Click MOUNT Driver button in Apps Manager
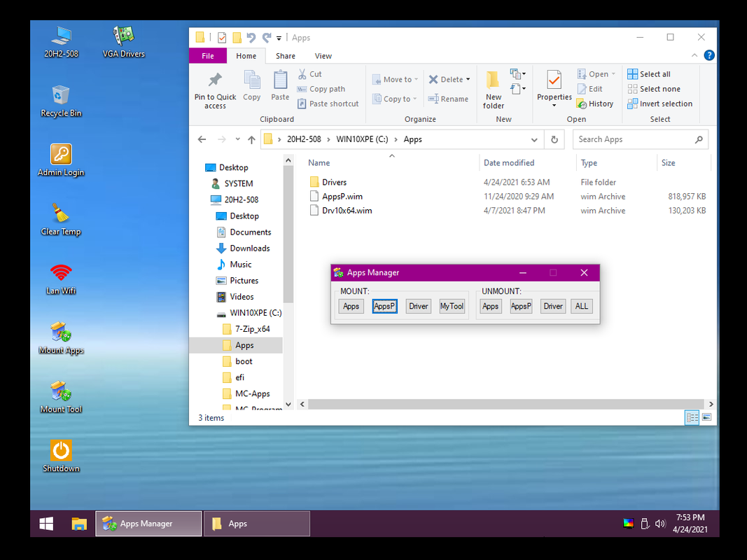 point(418,306)
